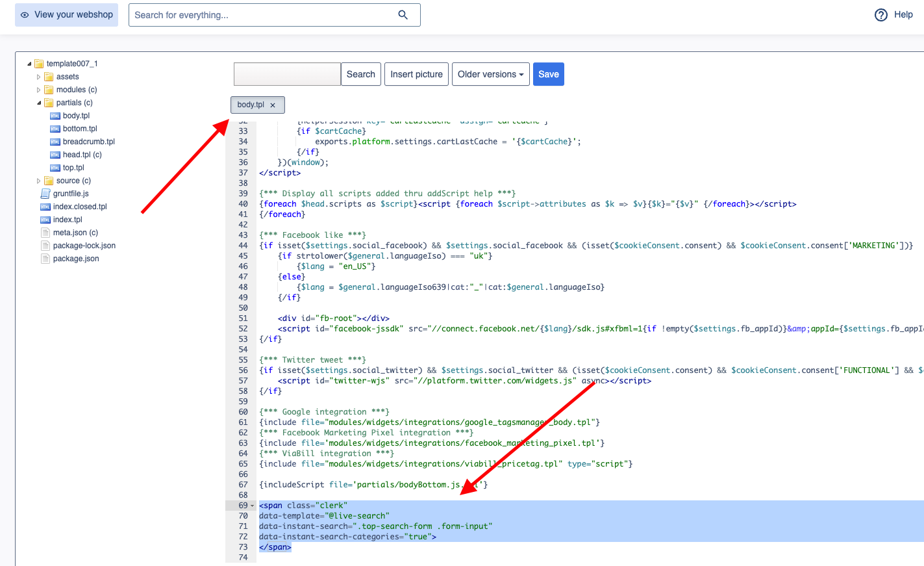Click the magnifying glass in the search bar
The width and height of the screenshot is (924, 566).
(x=403, y=14)
